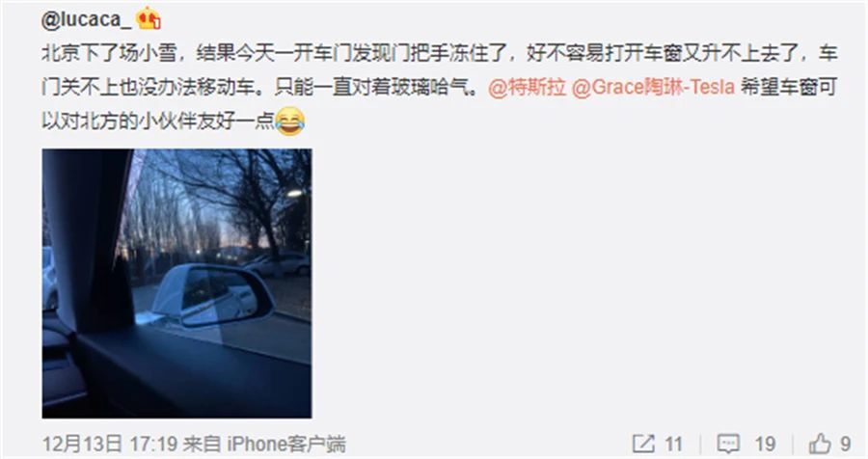Click the repost count 11
Screen dimensions: 868x459
pyautogui.click(x=673, y=444)
